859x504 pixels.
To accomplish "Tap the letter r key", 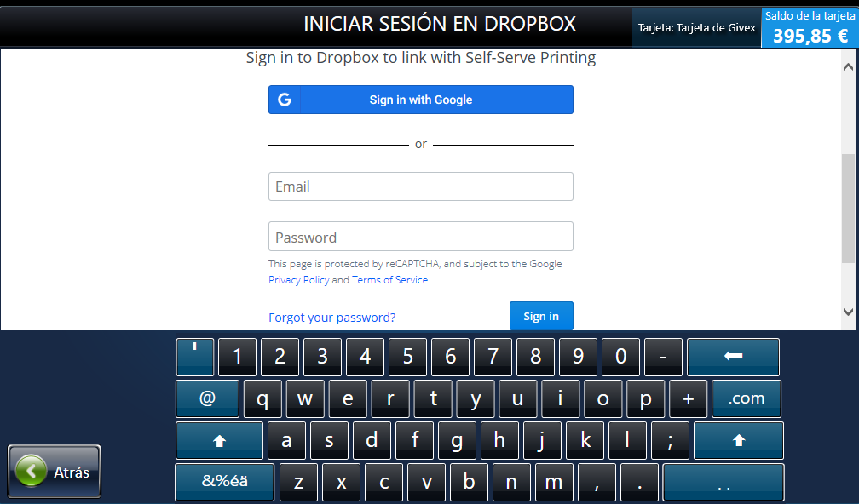I will [x=390, y=399].
